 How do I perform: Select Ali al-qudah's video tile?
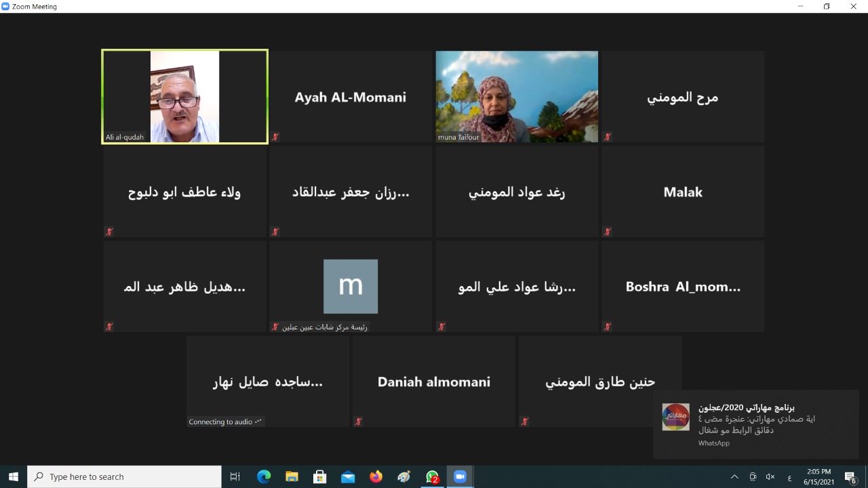pyautogui.click(x=184, y=96)
